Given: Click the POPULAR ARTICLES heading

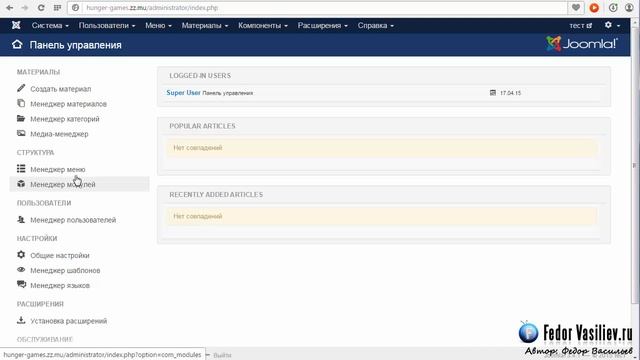Looking at the screenshot, I should click(202, 126).
